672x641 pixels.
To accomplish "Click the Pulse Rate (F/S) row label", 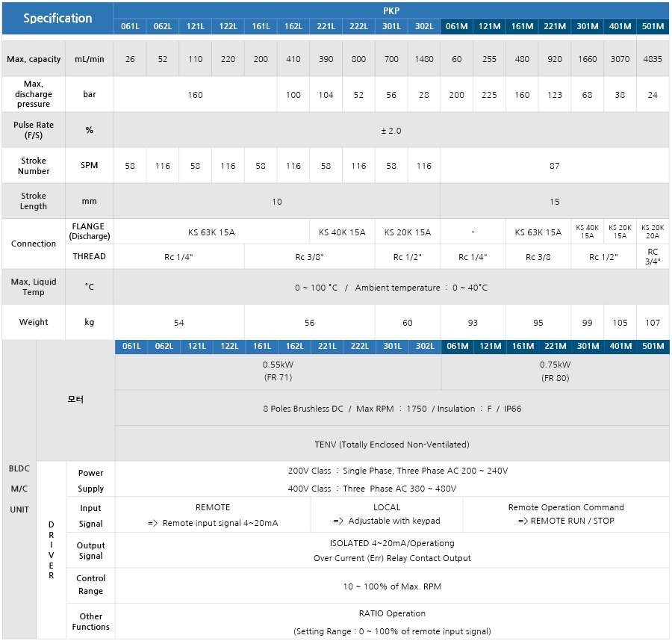I will (34, 130).
